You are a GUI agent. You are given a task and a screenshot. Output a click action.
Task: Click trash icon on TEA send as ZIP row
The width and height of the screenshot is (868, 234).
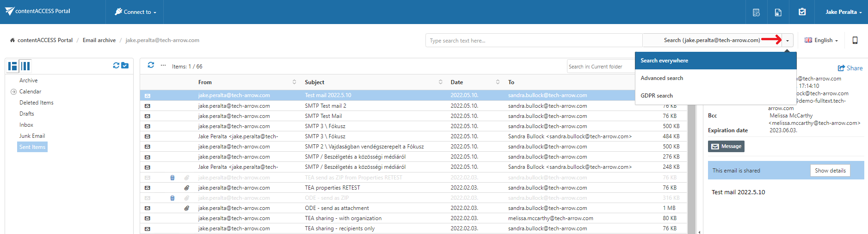click(172, 178)
